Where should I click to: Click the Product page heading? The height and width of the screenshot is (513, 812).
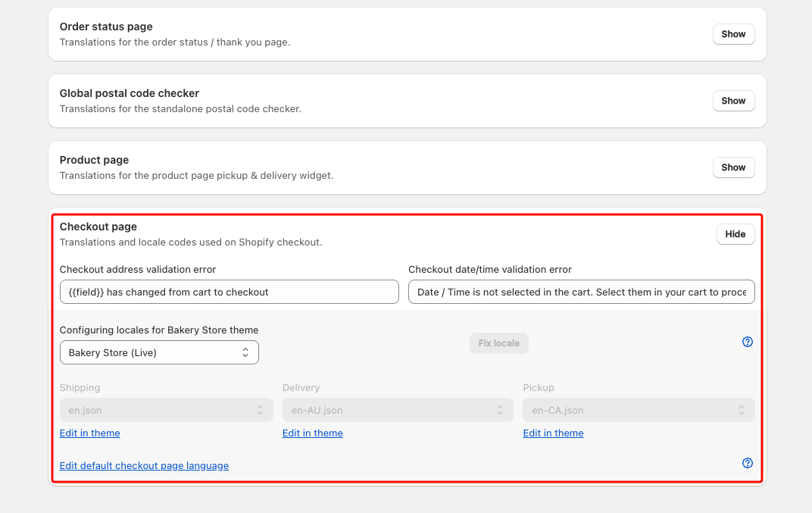[x=94, y=161]
